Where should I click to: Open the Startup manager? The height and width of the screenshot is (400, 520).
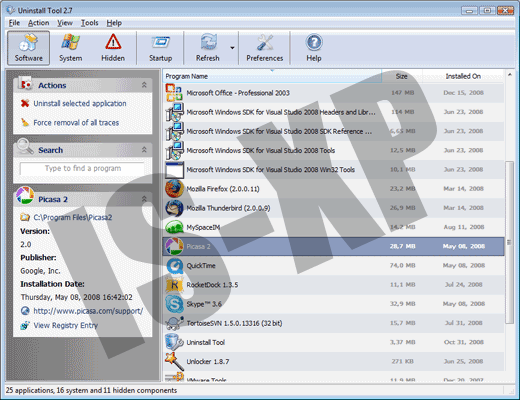160,48
